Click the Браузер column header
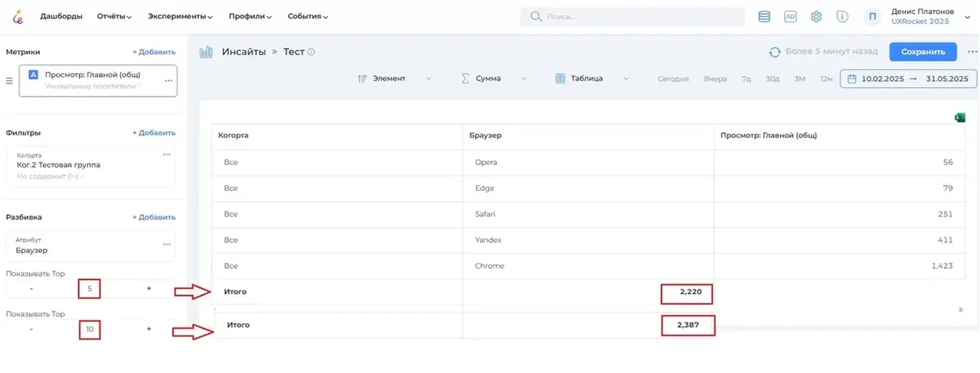 pyautogui.click(x=588, y=135)
